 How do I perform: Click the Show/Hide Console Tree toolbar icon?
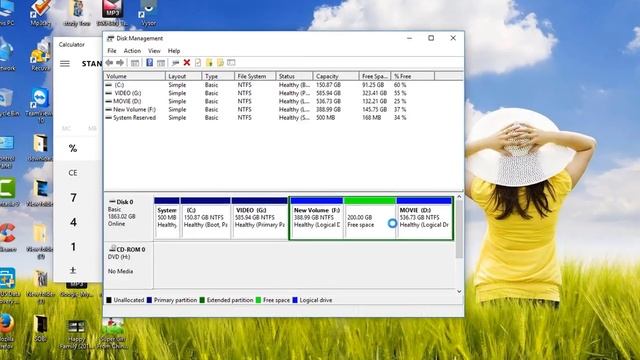[135, 62]
